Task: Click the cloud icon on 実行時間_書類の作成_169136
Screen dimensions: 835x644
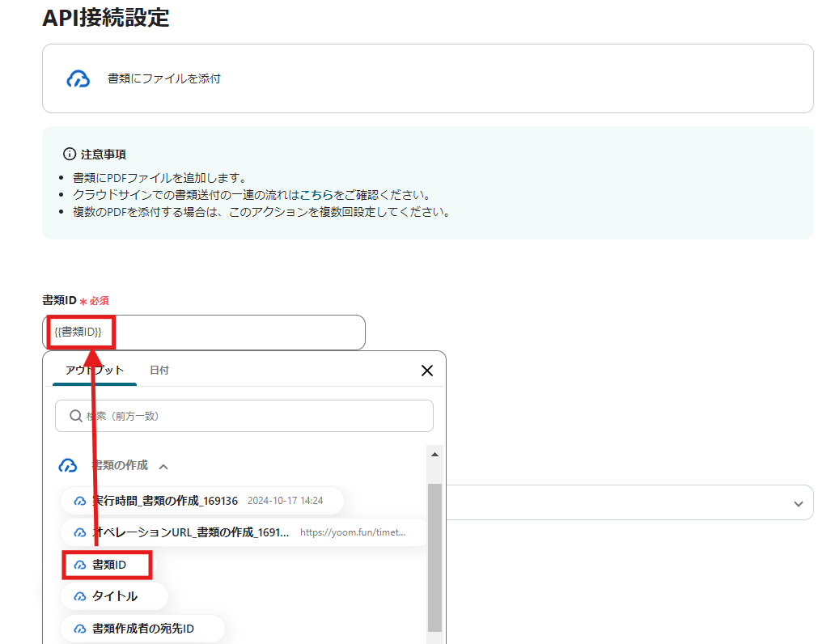Action: (79, 500)
